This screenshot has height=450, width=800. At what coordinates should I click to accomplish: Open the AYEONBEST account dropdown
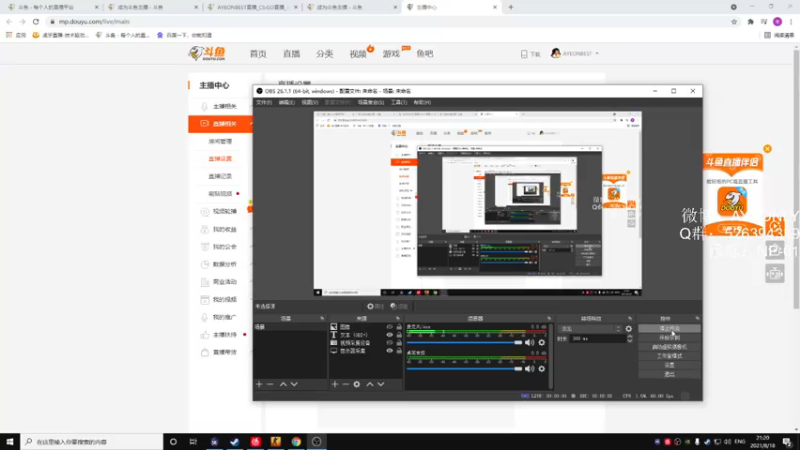(x=575, y=54)
